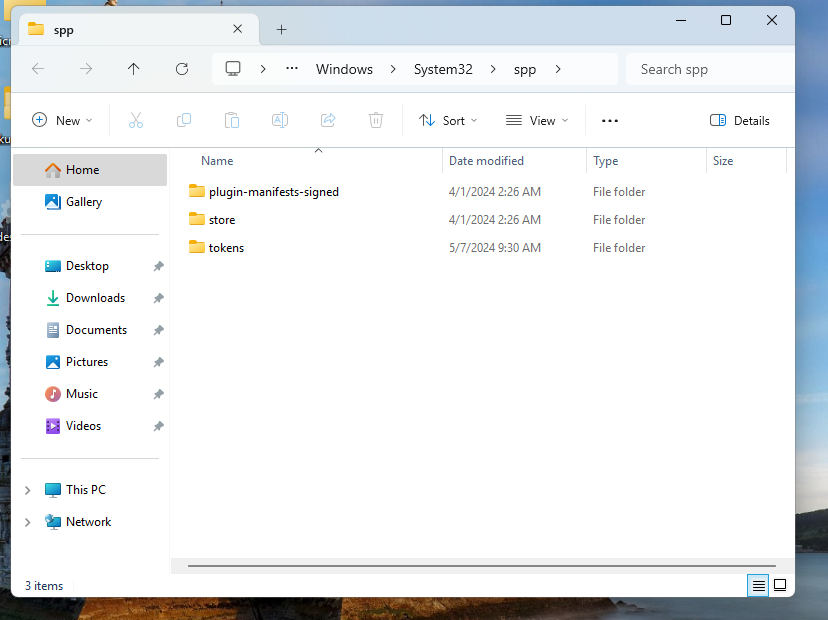Viewport: 828px width, 620px height.
Task: Open Home in navigation pane
Action: (x=90, y=170)
